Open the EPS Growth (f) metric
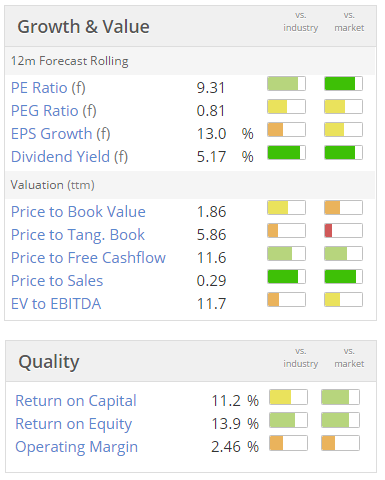The width and height of the screenshot is (385, 480). [61, 134]
